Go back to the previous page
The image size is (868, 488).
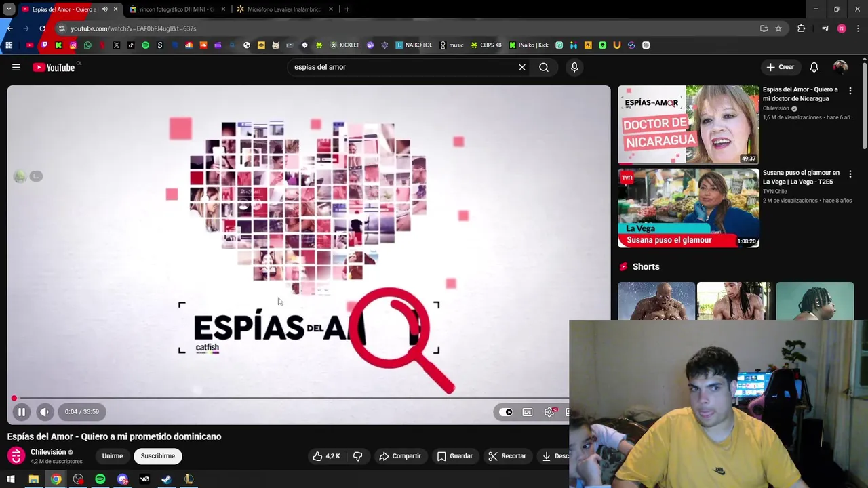(9, 28)
